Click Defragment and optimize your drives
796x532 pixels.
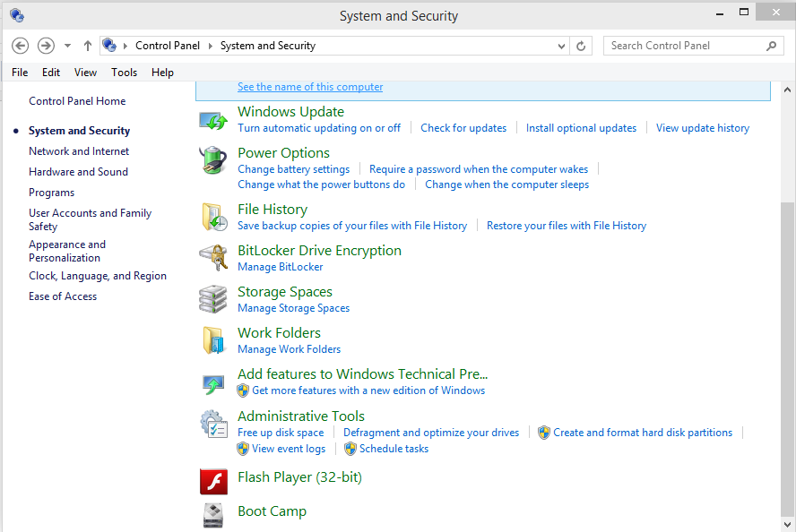click(x=431, y=433)
